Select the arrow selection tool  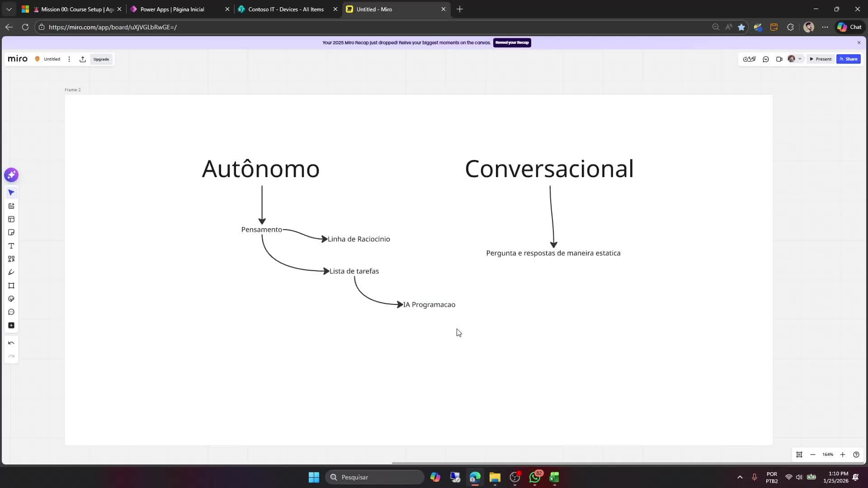coord(11,192)
